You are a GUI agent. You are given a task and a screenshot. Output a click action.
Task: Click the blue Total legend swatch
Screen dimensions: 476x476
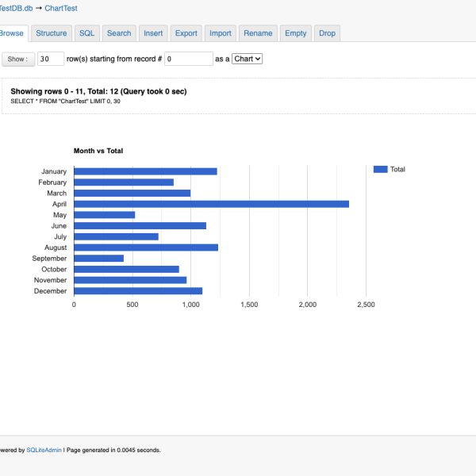(x=380, y=169)
